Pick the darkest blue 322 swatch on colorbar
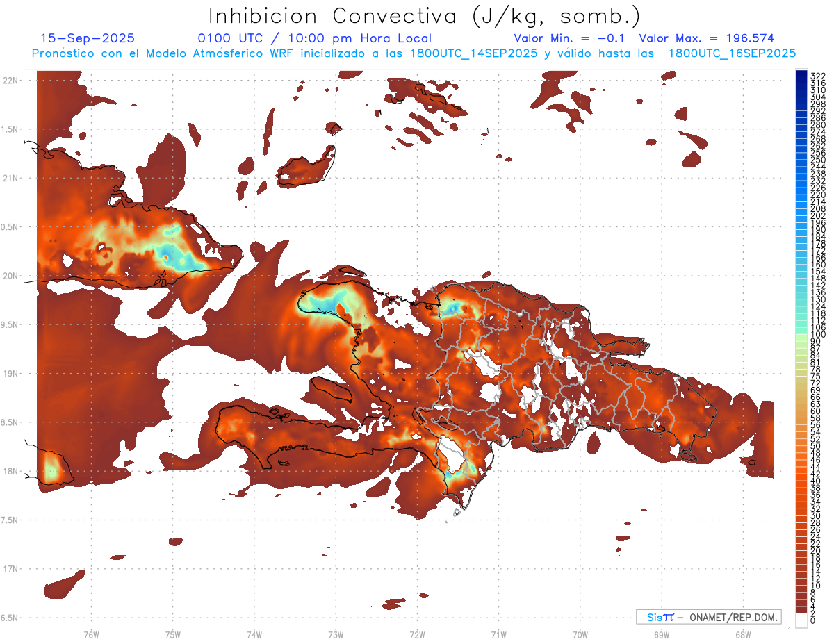Viewport: 834px width, 644px height. click(801, 75)
